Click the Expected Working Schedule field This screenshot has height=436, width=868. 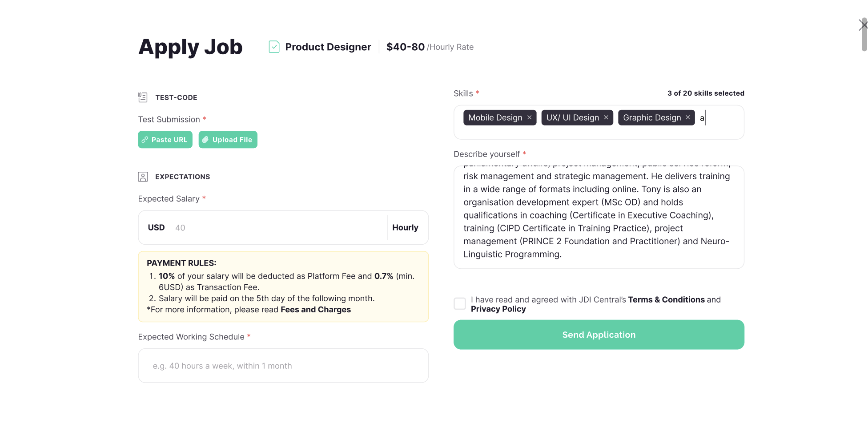coord(283,366)
